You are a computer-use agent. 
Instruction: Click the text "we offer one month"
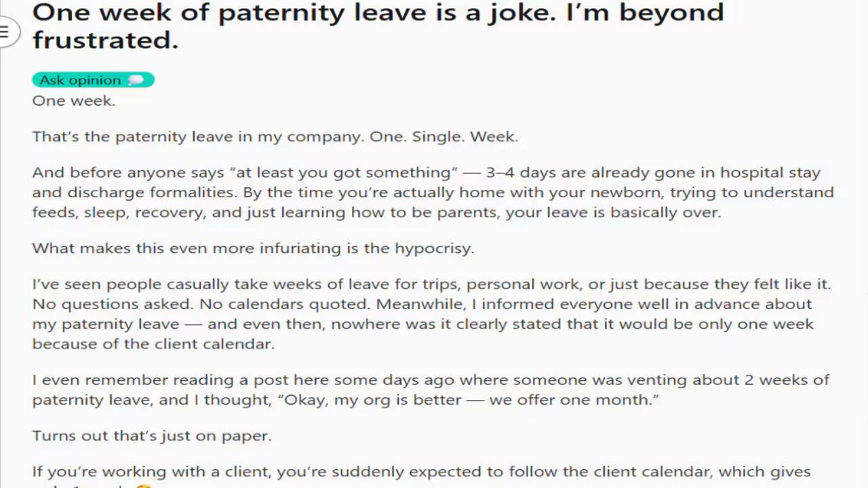tap(571, 400)
